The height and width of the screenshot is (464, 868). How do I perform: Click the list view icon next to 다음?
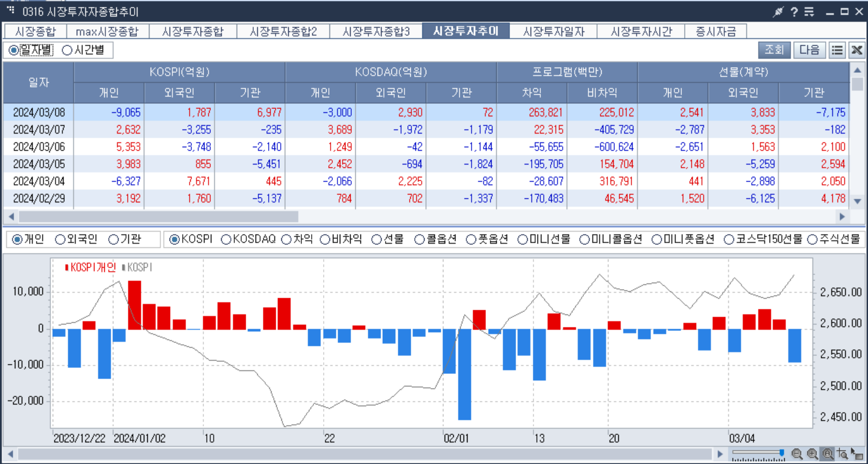[x=837, y=50]
